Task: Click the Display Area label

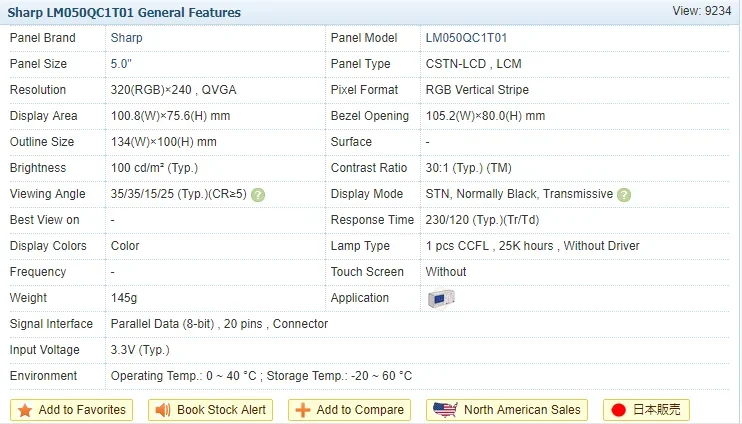Action: 44,116
